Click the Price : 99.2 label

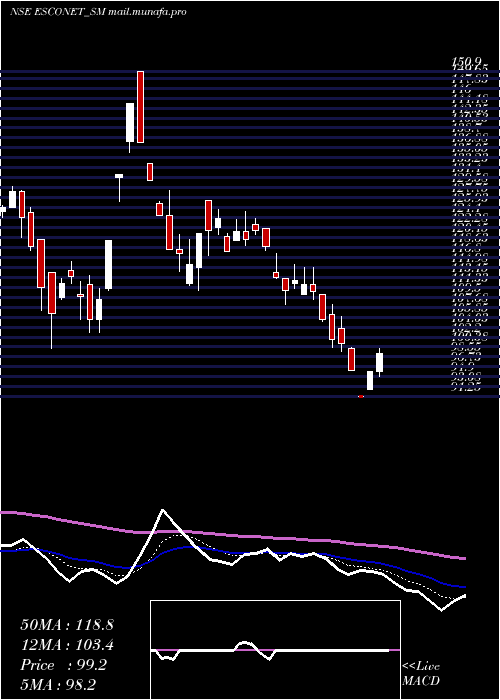point(63,665)
